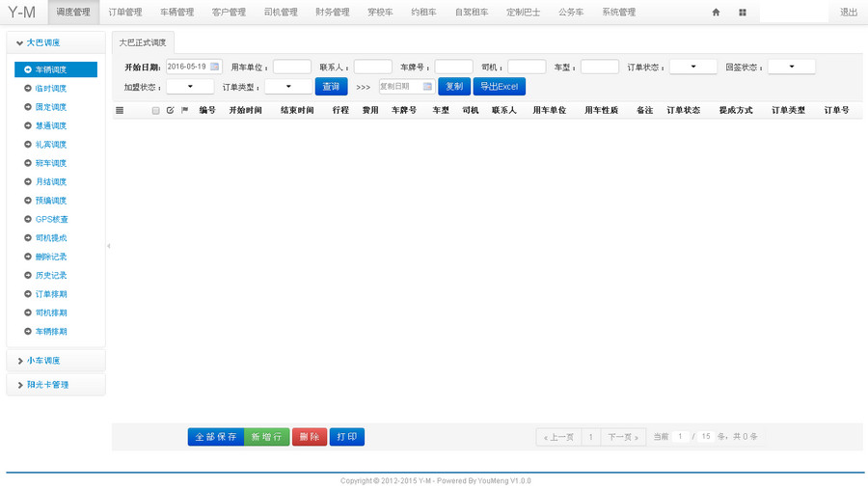Click the flag icon in table header

pos(185,111)
